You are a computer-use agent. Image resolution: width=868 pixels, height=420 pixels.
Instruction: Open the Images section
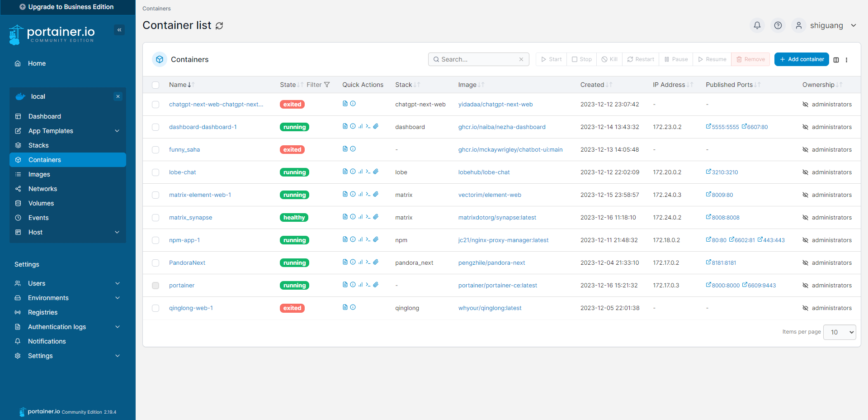coord(68,174)
